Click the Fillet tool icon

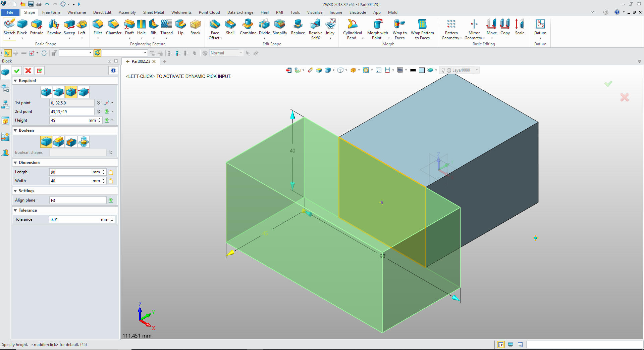pyautogui.click(x=98, y=27)
